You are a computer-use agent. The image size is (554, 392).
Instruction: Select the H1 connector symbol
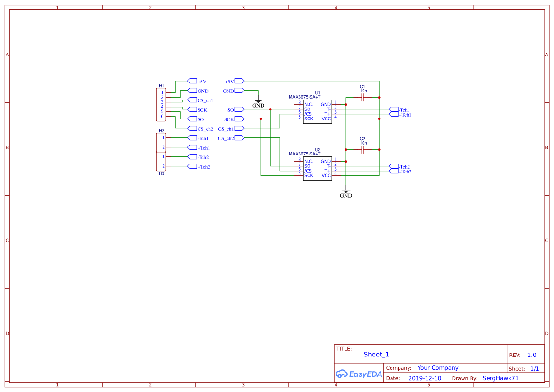[161, 103]
